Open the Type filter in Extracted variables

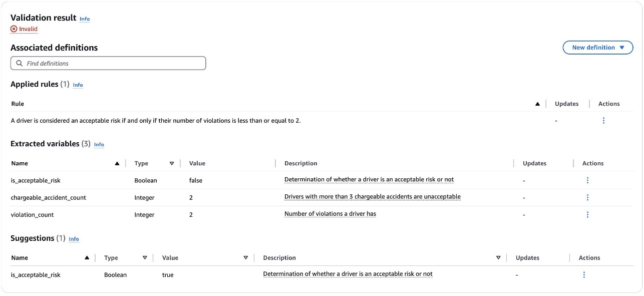(172, 163)
